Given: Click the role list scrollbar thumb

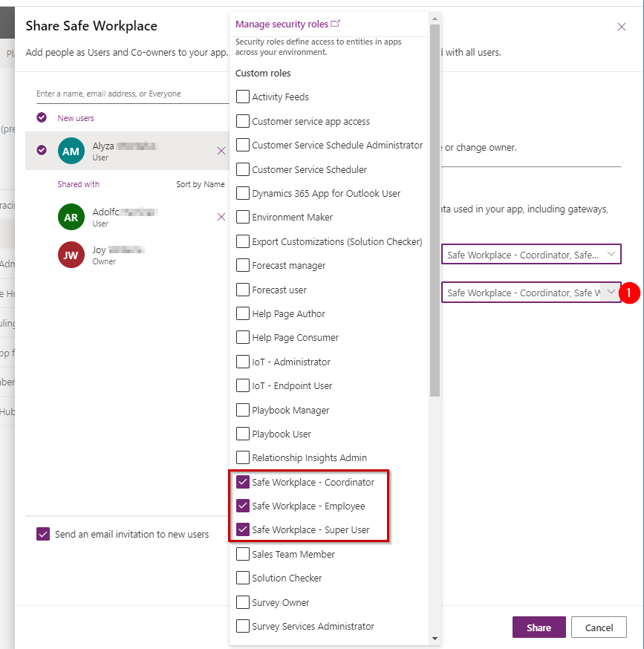Looking at the screenshot, I should 435,210.
